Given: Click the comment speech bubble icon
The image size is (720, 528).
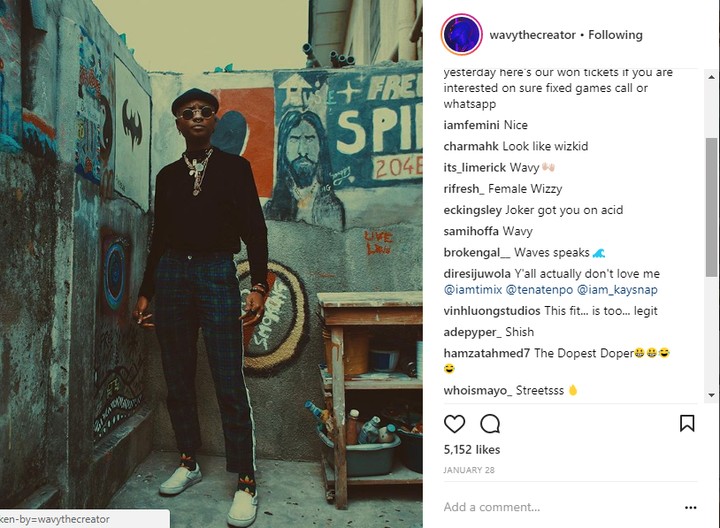Looking at the screenshot, I should pyautogui.click(x=490, y=423).
